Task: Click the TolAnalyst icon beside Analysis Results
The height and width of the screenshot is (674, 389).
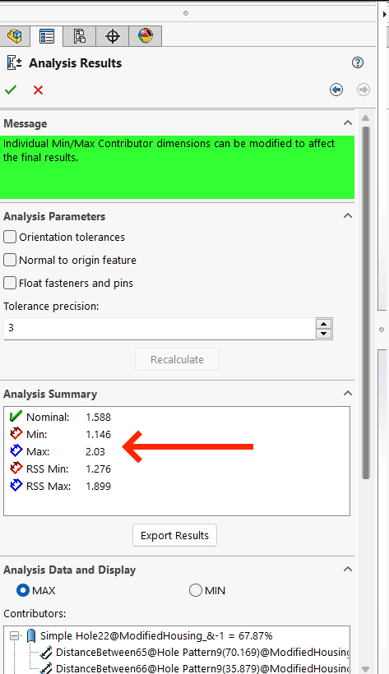Action: click(14, 63)
